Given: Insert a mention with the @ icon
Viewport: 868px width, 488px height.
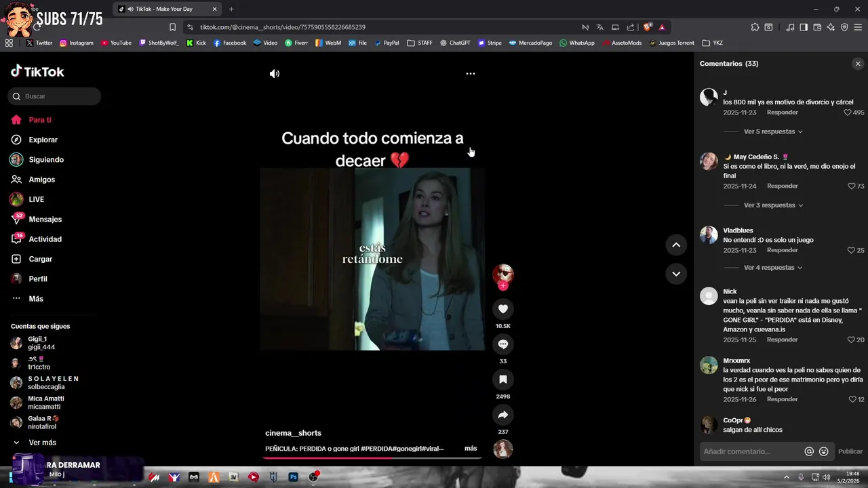Looking at the screenshot, I should coord(809,451).
